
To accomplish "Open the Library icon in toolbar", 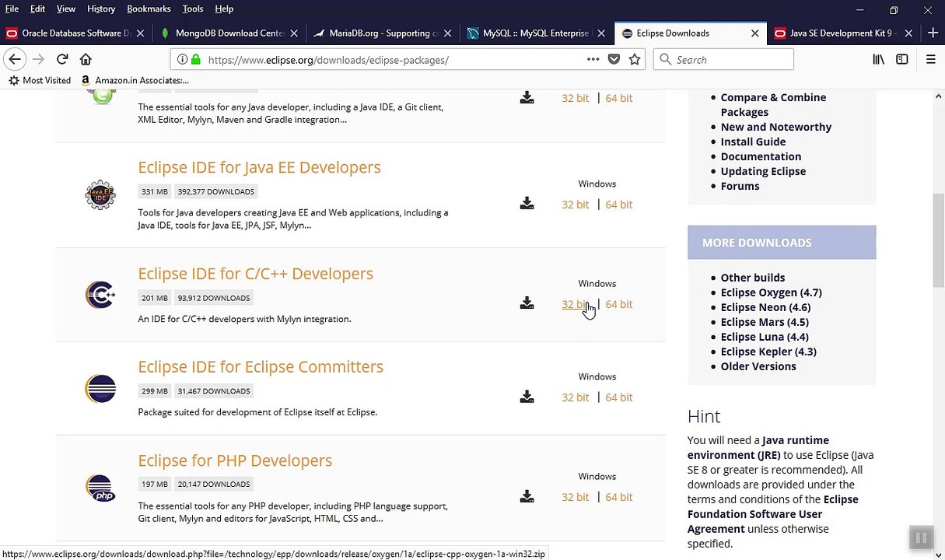I will (x=878, y=59).
